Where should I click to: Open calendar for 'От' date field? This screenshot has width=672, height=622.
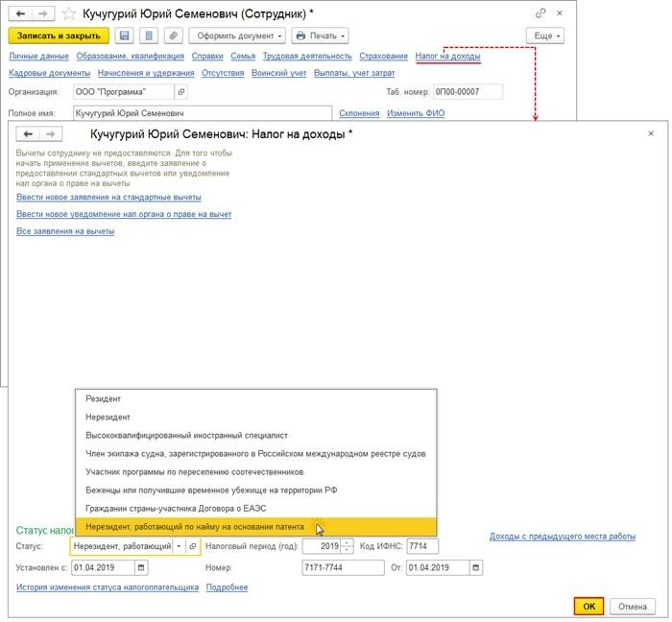click(x=475, y=567)
